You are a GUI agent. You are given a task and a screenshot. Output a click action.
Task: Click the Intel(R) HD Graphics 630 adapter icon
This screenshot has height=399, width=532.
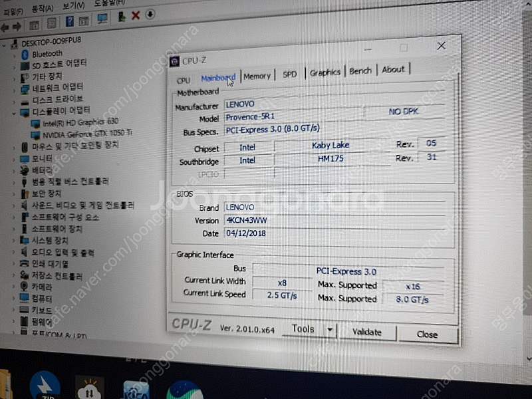(35, 124)
